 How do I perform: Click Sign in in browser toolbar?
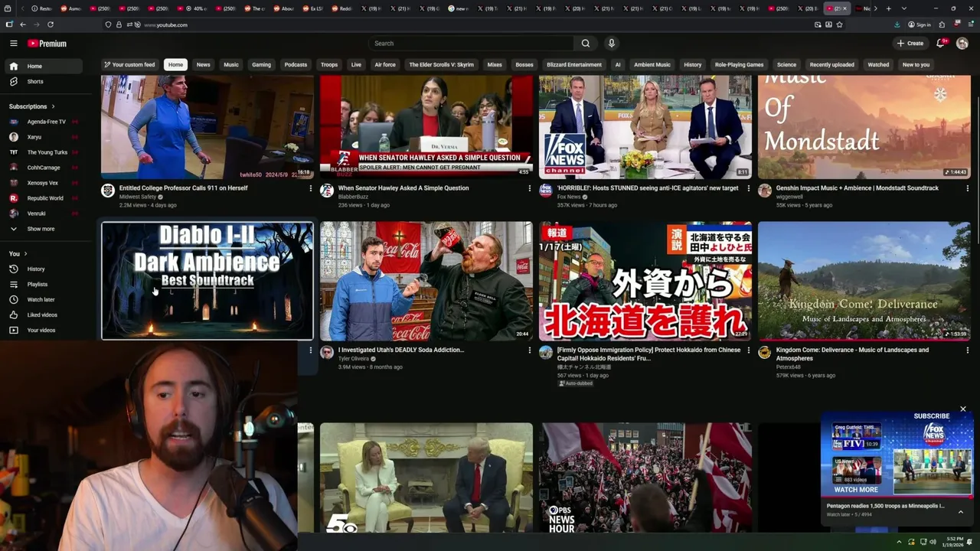click(920, 24)
